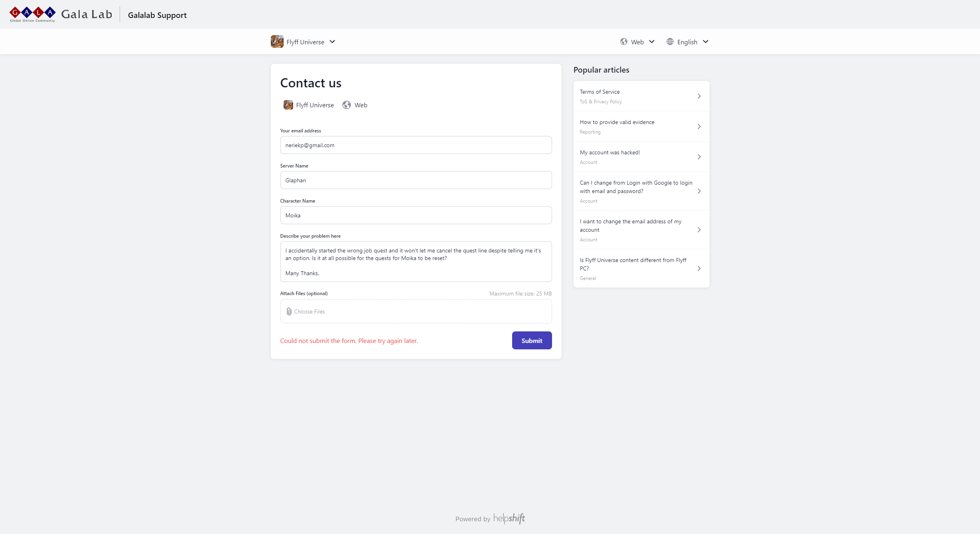Click Galalab Support header link
Screen dimensions: 980x534
157,15
